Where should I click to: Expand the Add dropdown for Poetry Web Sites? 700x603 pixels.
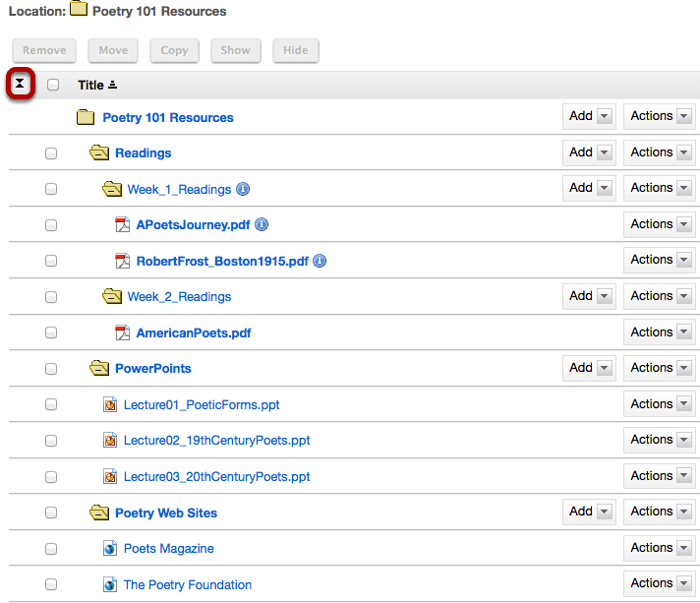(x=589, y=512)
